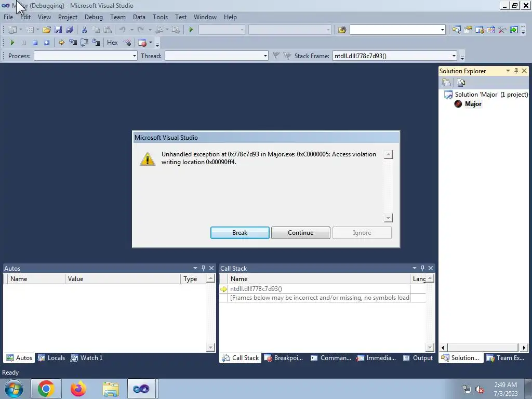
Task: Click the Breakpoints window icon in debug toolbar
Action: (x=142, y=43)
